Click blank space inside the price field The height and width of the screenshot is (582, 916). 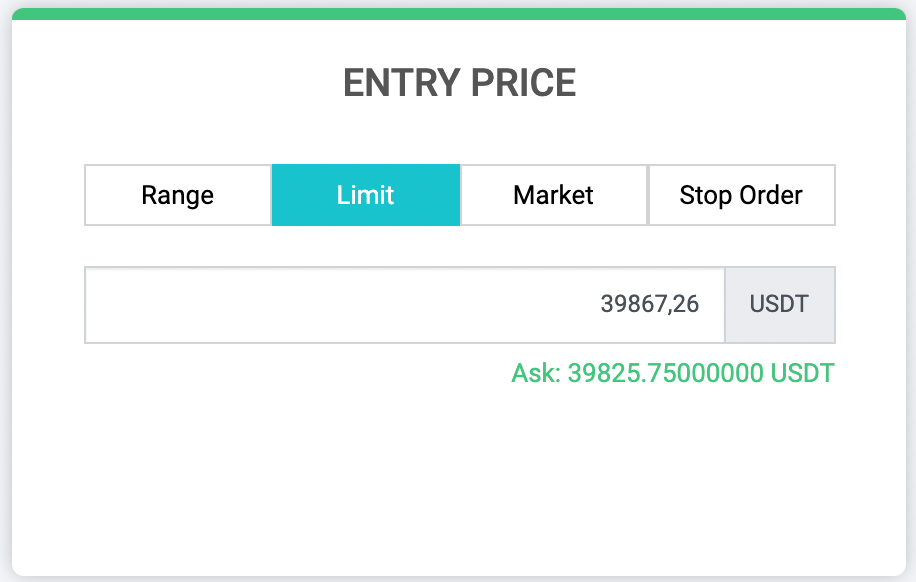[339, 305]
